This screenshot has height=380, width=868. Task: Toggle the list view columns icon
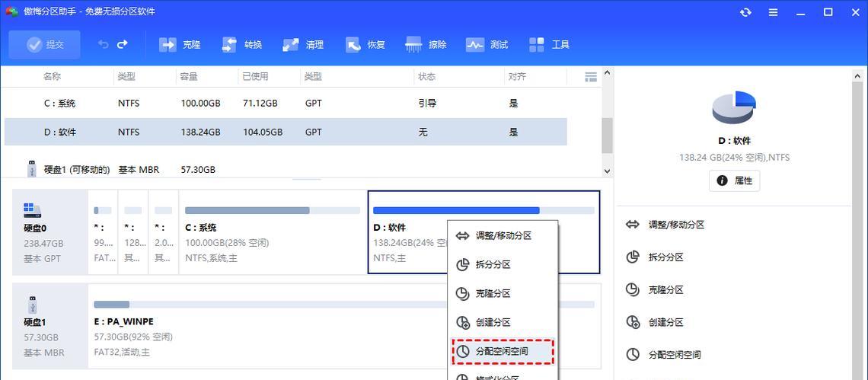click(x=591, y=77)
